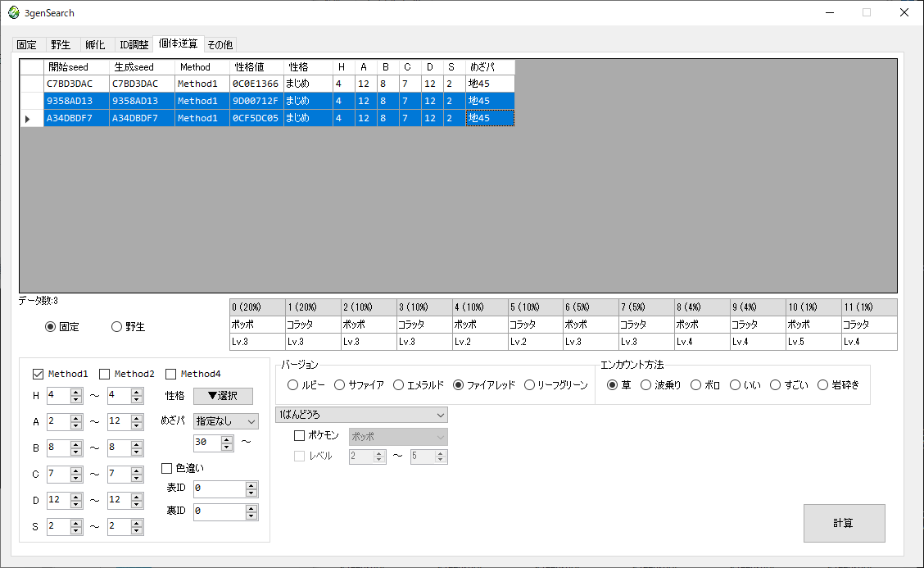The image size is (924, 568).
Task: Click the 生成seed column header
Action: click(142, 67)
